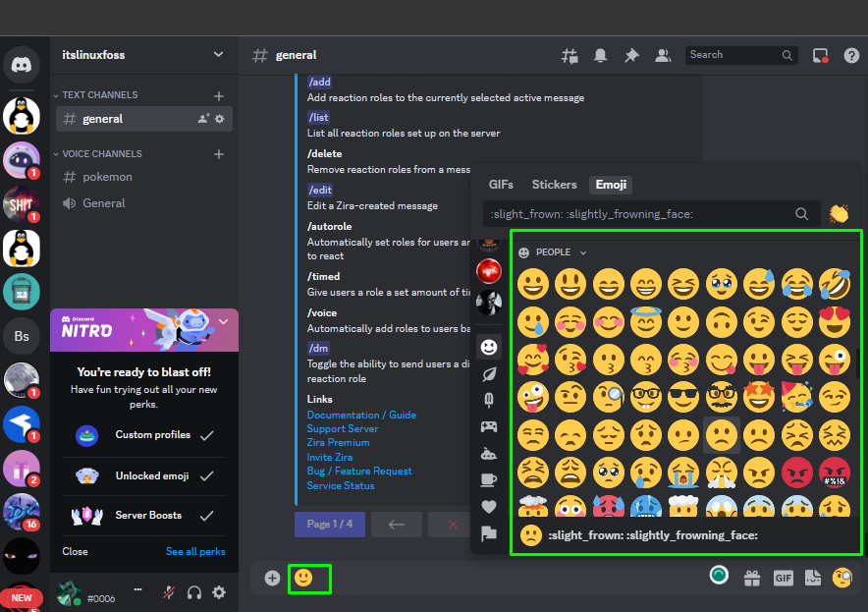
Task: Pick the sunglasses cool face emoji
Action: pyautogui.click(x=683, y=397)
